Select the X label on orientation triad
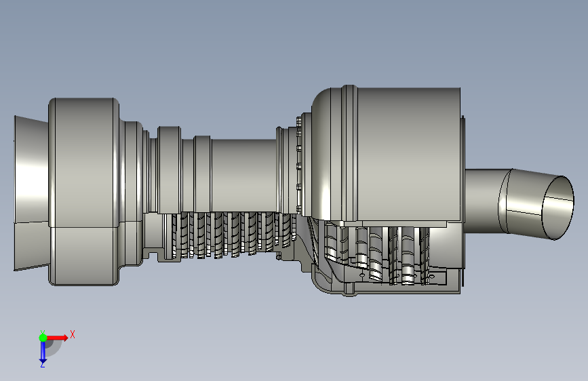The height and width of the screenshot is (381, 588). coord(73,334)
